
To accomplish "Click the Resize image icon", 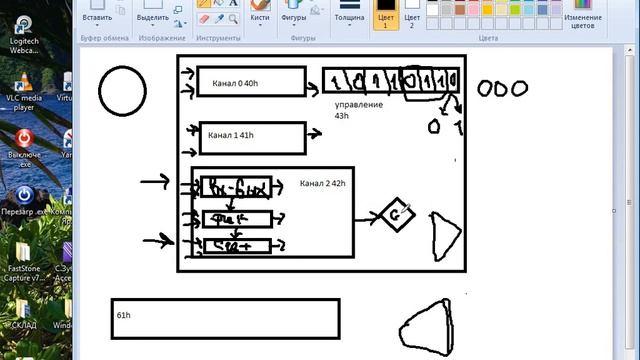I will (x=178, y=10).
